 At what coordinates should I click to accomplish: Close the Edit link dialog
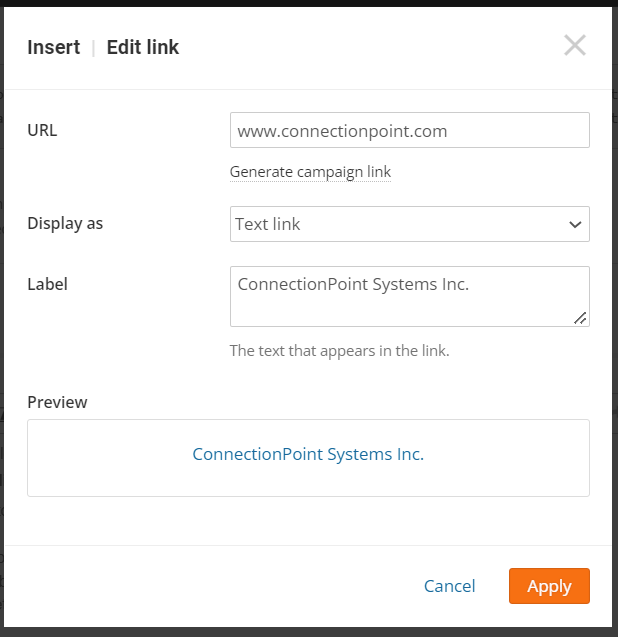coord(574,45)
